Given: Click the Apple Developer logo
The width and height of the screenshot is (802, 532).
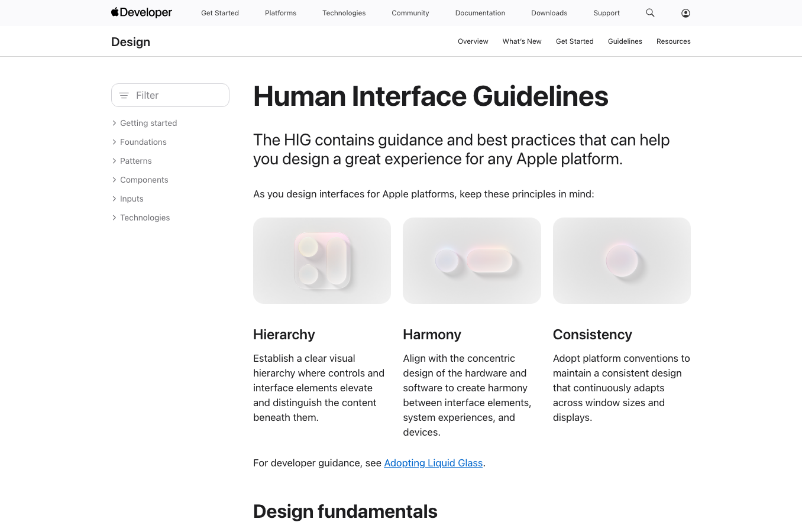Looking at the screenshot, I should [141, 12].
